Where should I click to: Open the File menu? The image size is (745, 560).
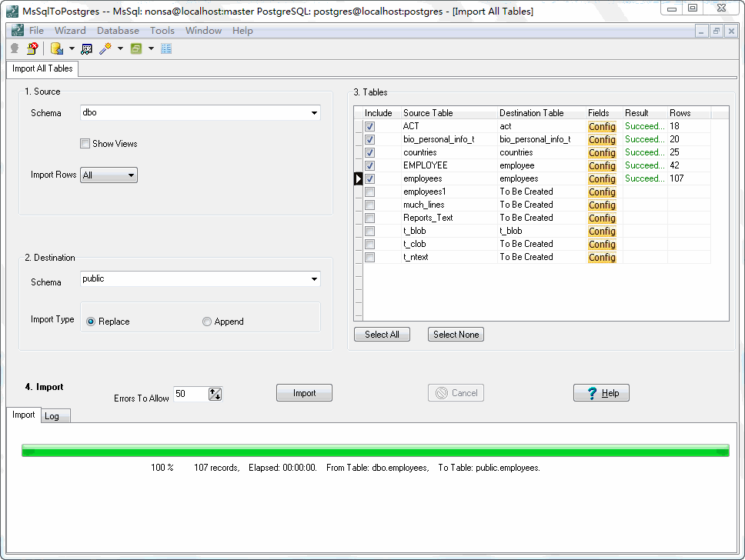pyautogui.click(x=37, y=31)
